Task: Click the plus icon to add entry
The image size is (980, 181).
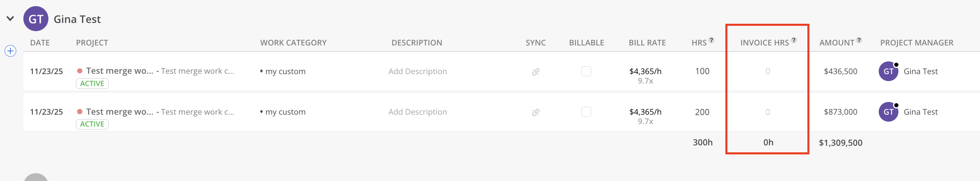Action: (10, 51)
